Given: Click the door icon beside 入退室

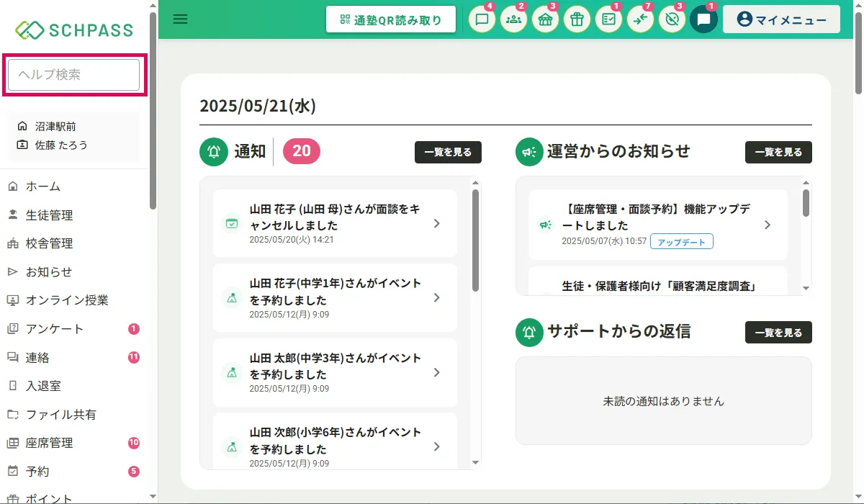Looking at the screenshot, I should click(12, 386).
